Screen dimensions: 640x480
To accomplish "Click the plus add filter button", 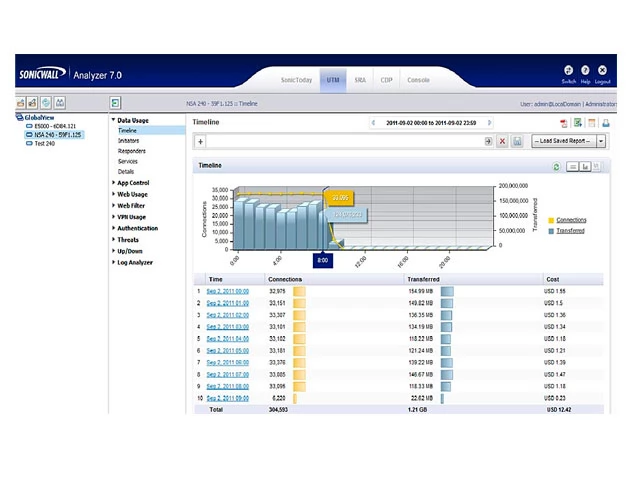I will click(x=200, y=142).
